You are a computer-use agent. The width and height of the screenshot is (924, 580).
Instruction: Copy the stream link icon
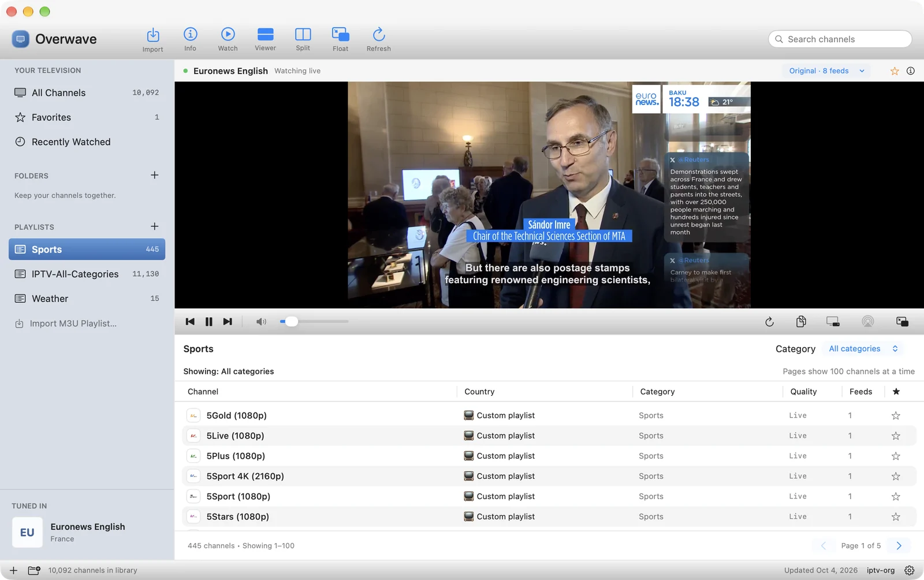tap(801, 322)
